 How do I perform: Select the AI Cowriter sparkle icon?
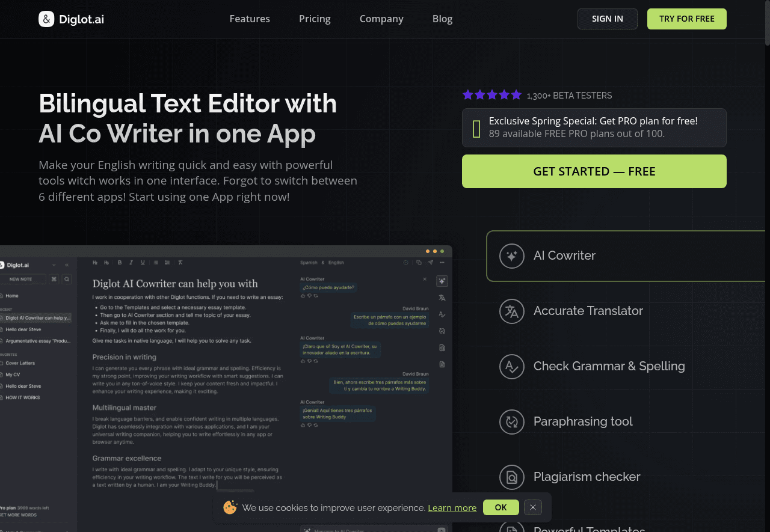point(511,256)
